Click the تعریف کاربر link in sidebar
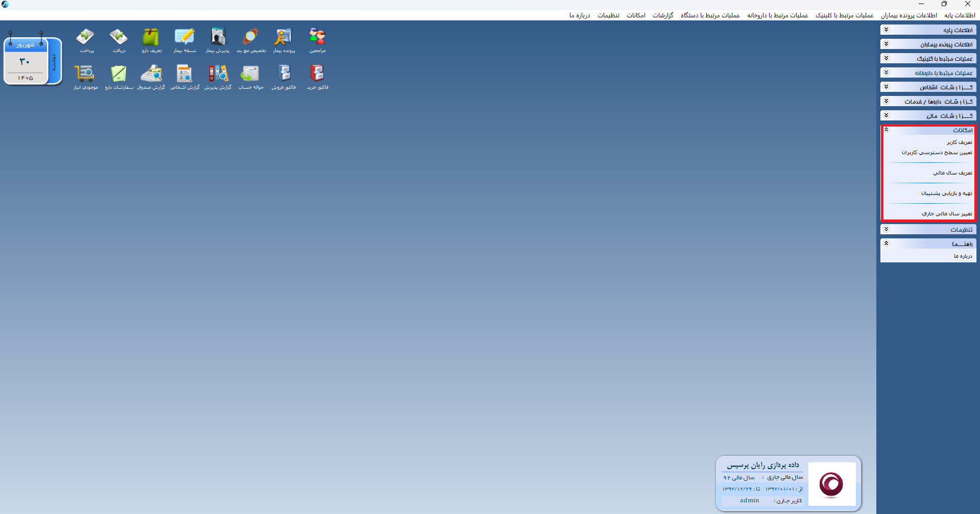The width and height of the screenshot is (980, 514). [x=960, y=142]
